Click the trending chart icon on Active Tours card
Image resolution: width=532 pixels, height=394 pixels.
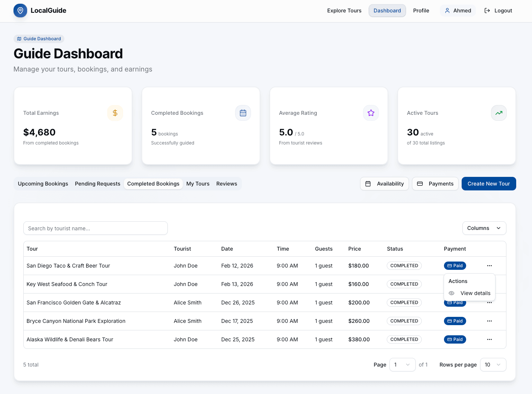click(499, 113)
